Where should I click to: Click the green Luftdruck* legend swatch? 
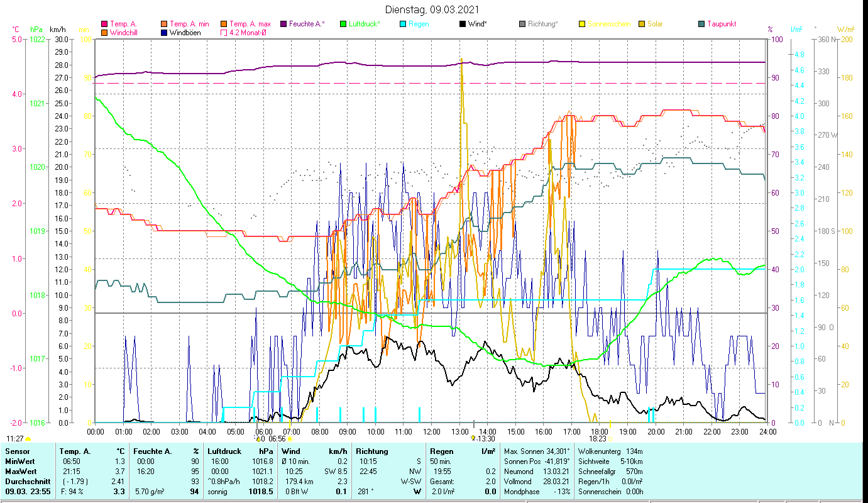[343, 24]
